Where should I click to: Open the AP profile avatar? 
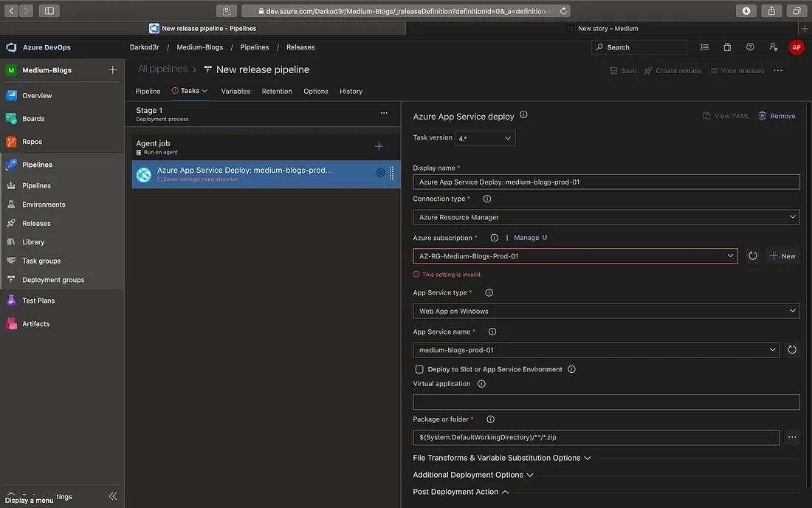(796, 47)
